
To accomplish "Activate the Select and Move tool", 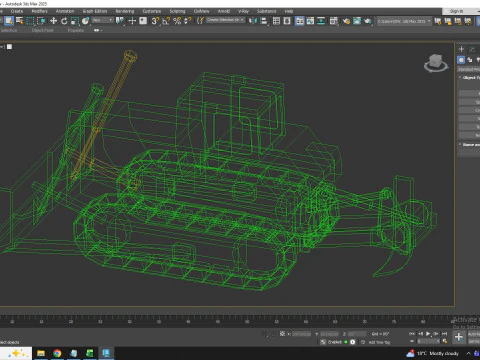I will point(53,21).
